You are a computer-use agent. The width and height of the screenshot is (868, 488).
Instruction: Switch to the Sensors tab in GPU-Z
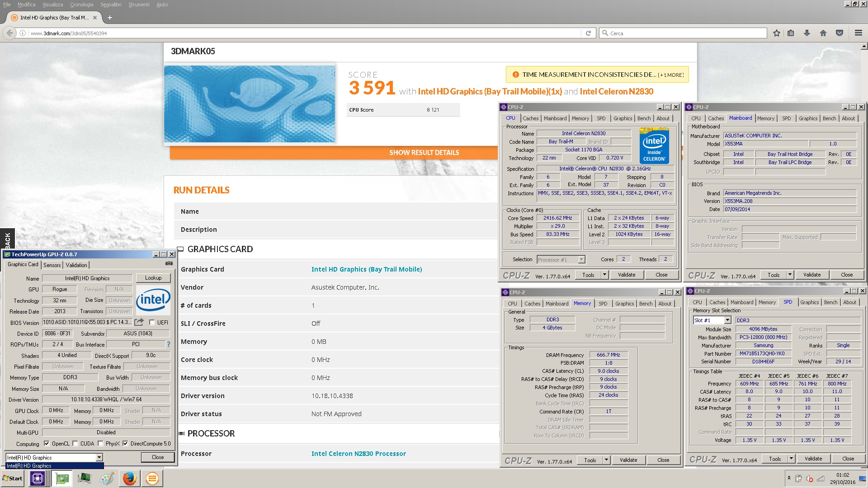click(x=52, y=265)
